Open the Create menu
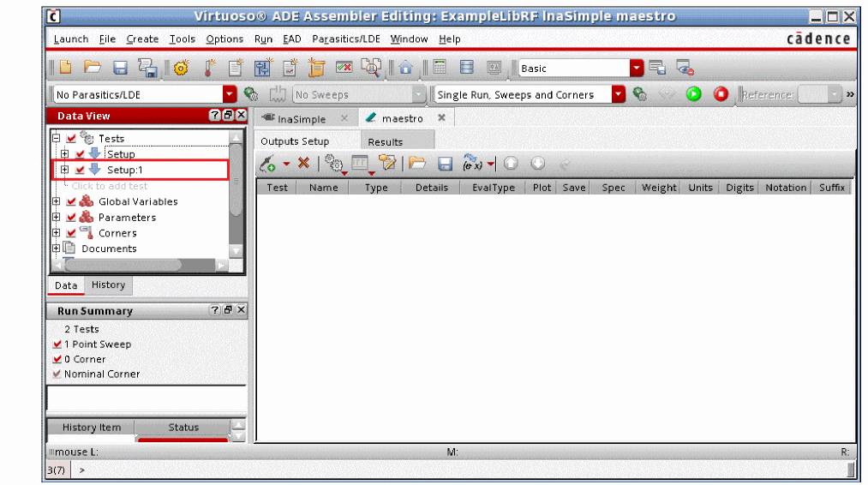Viewport: 868px width, 485px height. (x=142, y=39)
